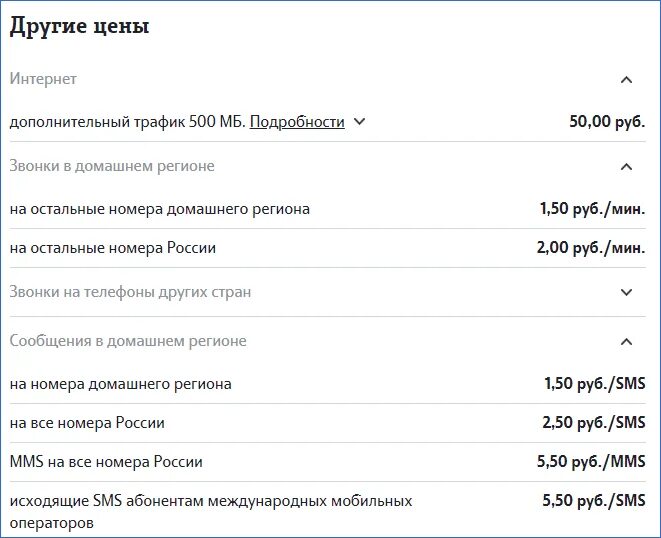This screenshot has width=661, height=538.
Task: Collapse Сообщения в домашнем регионе chevron
Action: click(626, 342)
